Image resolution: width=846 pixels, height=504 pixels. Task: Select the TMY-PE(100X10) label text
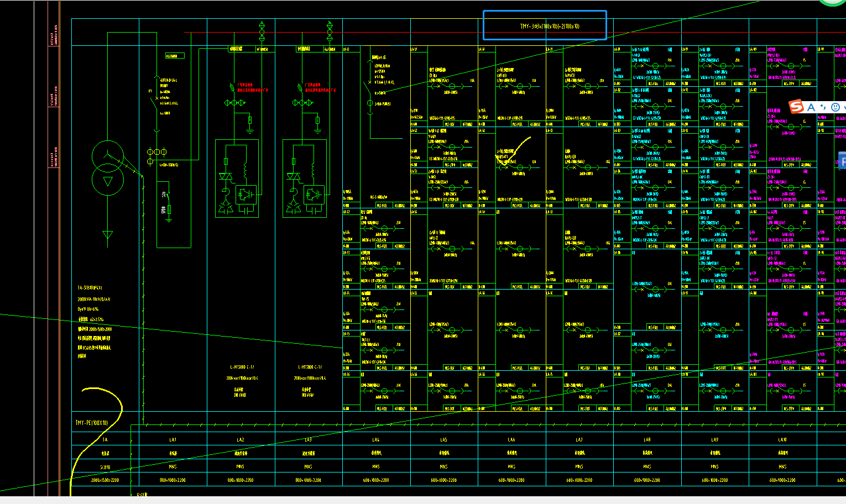(92, 423)
